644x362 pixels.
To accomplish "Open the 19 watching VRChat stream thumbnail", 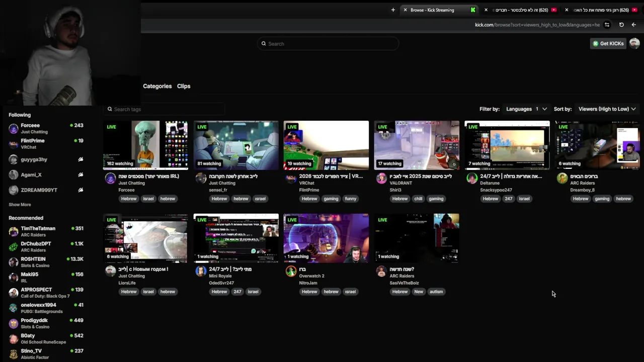I will [x=326, y=145].
